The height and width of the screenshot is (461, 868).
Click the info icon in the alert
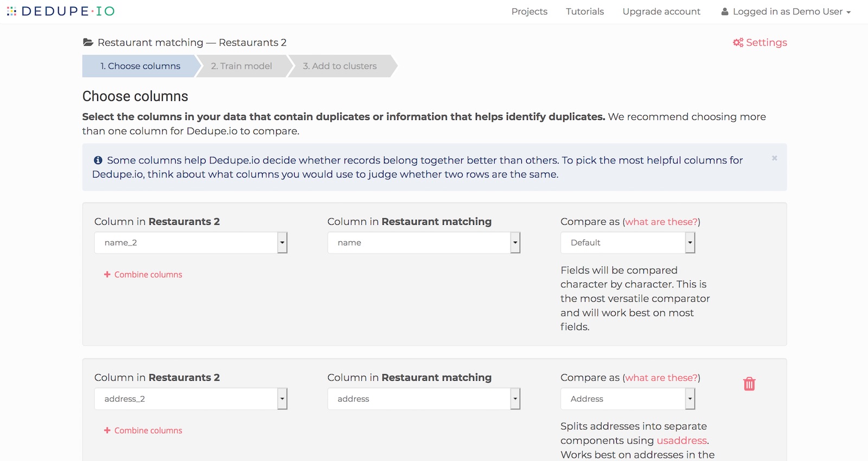(98, 160)
